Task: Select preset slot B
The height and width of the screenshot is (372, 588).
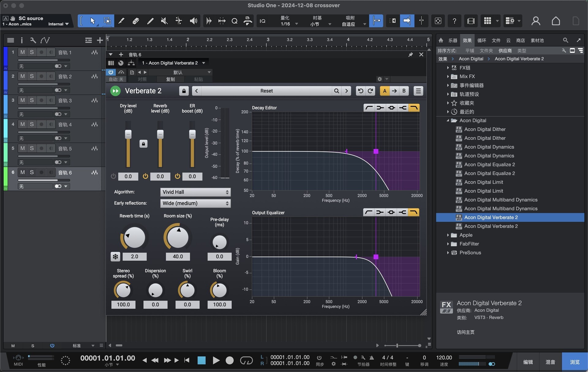Action: pyautogui.click(x=404, y=91)
